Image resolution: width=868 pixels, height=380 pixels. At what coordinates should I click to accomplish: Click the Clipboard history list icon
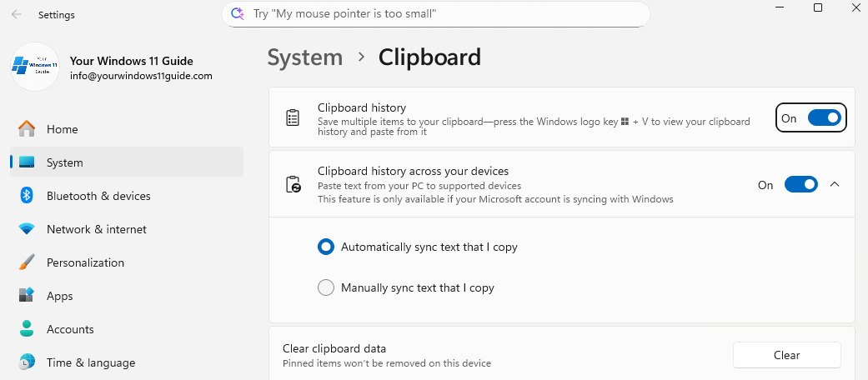293,117
